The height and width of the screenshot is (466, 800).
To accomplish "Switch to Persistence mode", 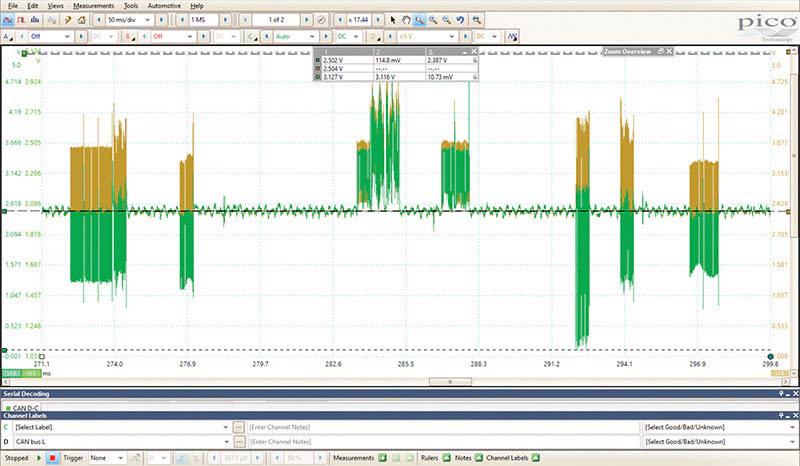I will coord(21,20).
